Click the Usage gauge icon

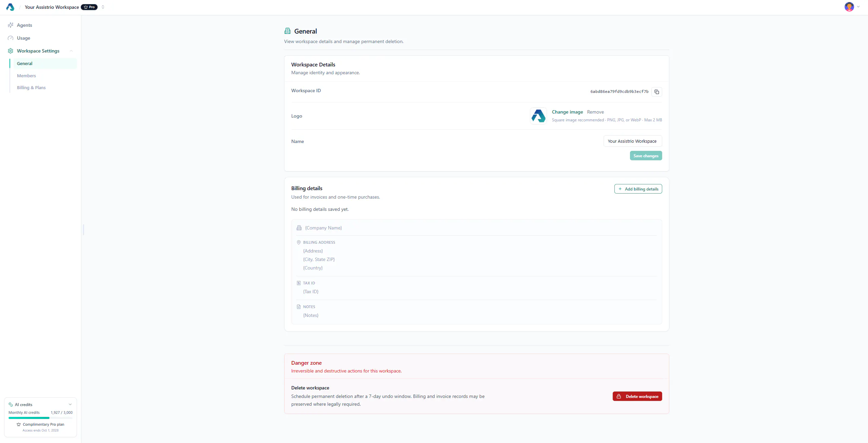point(11,38)
